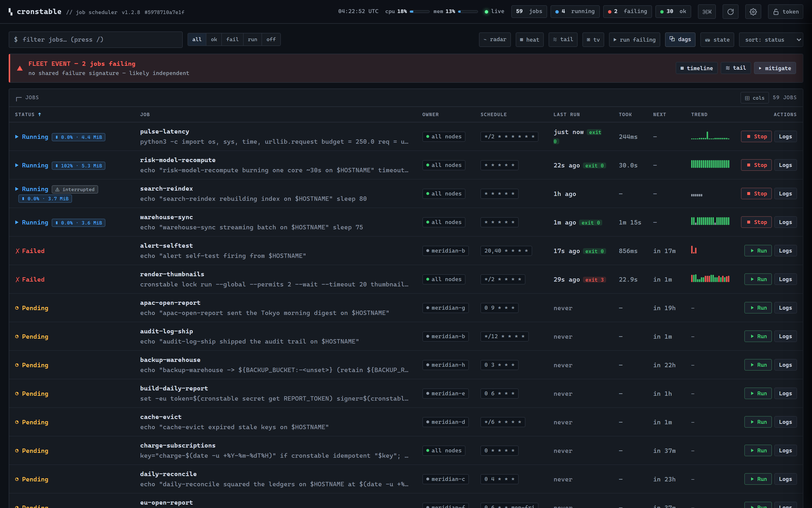Click the token lock button
This screenshot has height=508, width=812.
(x=785, y=12)
